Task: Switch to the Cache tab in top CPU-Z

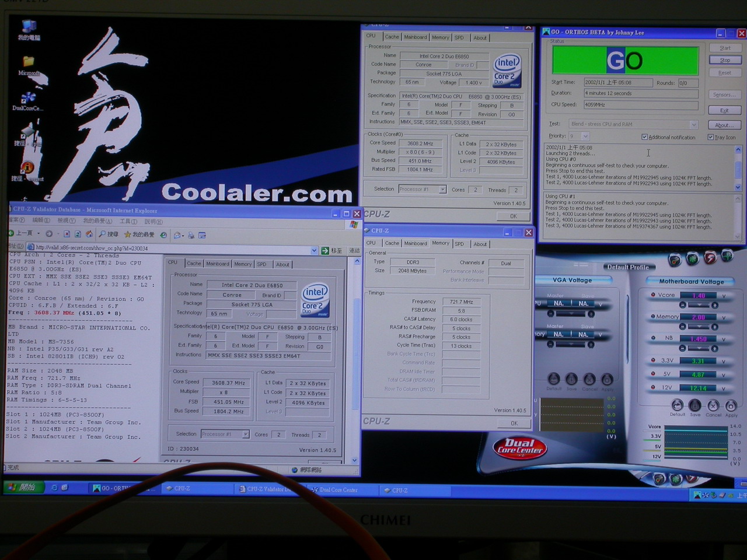Action: [x=392, y=37]
